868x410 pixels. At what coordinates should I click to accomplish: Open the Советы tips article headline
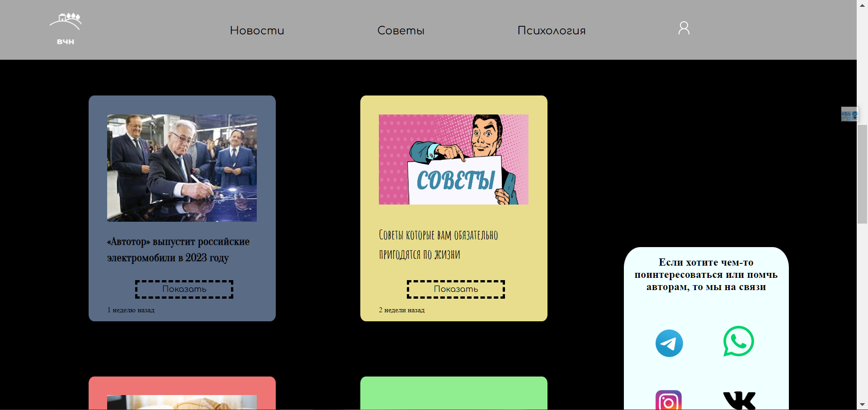pyautogui.click(x=438, y=245)
